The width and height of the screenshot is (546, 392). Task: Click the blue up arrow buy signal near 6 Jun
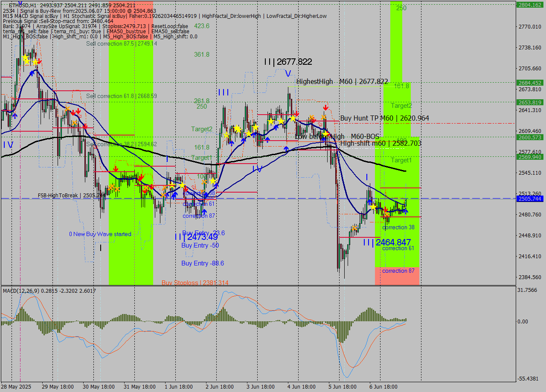click(406, 211)
